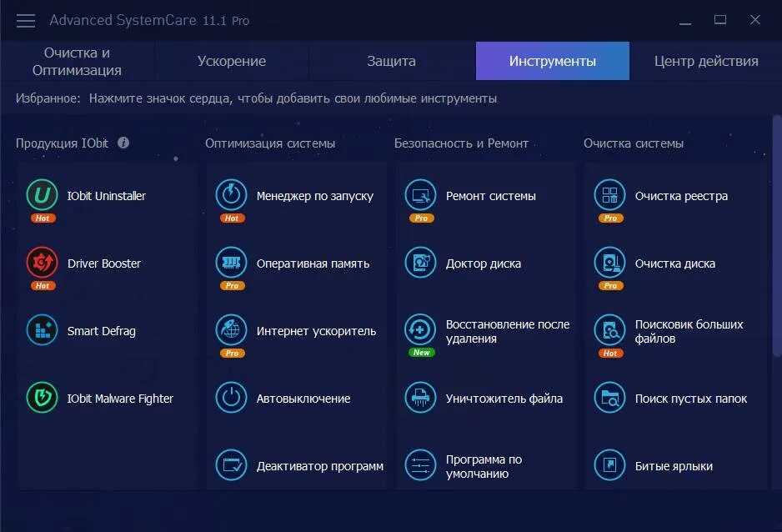Click the Деактиватор программ label
Screen dimensions: 782x532
click(x=319, y=467)
